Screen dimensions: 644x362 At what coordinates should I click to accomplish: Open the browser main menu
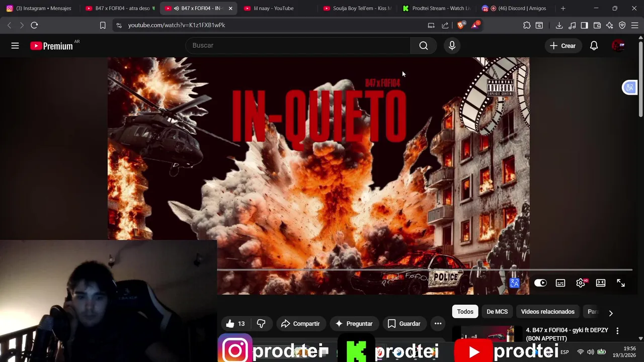pyautogui.click(x=635, y=25)
